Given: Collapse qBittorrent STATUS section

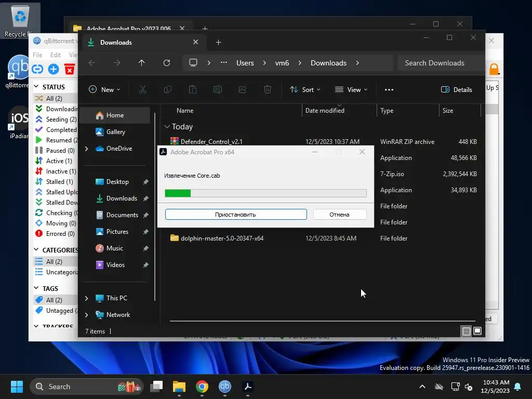Looking at the screenshot, I should [36, 87].
